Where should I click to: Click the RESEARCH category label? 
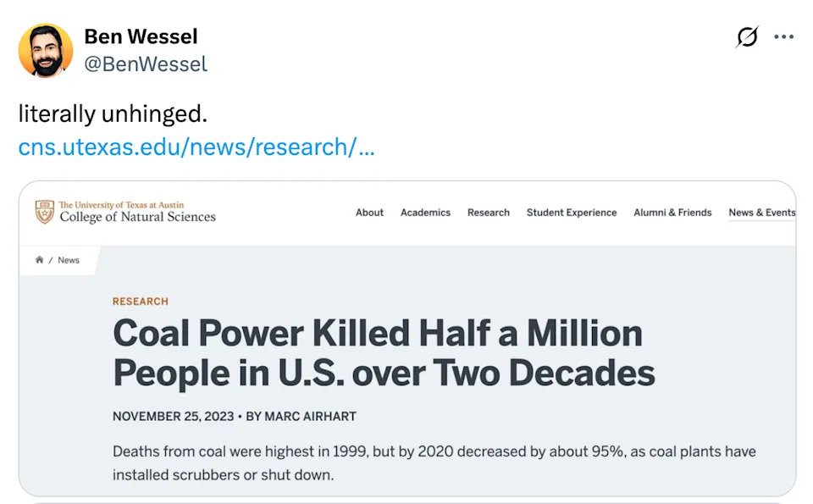140,302
